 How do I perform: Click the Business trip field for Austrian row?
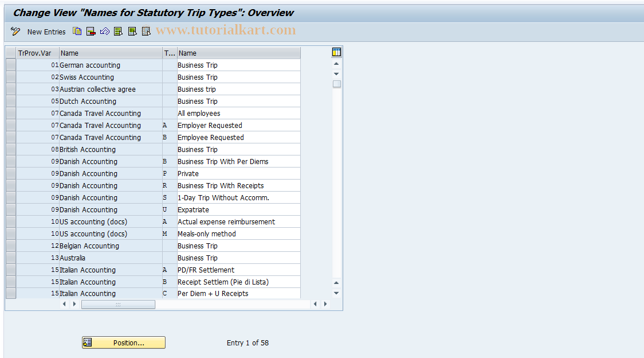tap(238, 89)
